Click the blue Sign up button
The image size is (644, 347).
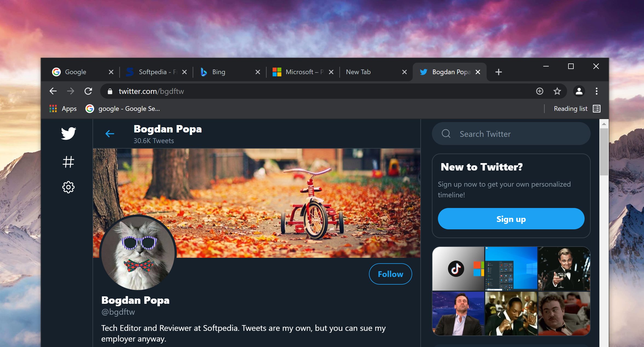point(511,219)
